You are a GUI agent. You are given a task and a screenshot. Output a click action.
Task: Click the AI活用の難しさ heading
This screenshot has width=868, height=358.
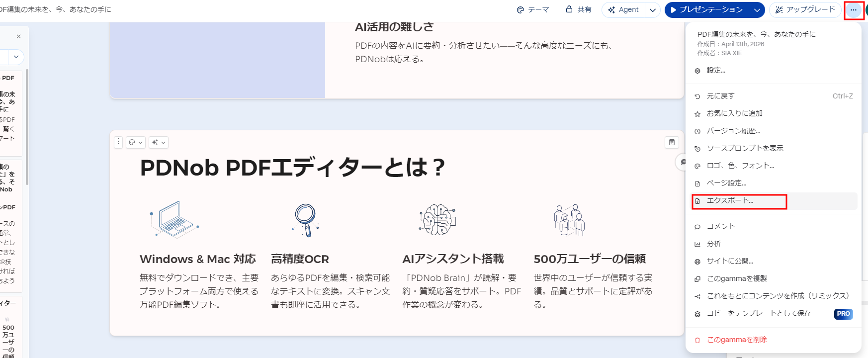click(394, 27)
